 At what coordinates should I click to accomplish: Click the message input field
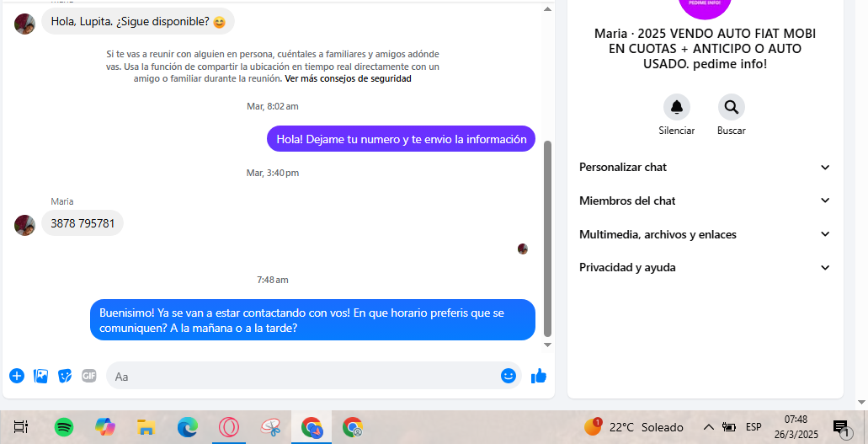pos(303,376)
